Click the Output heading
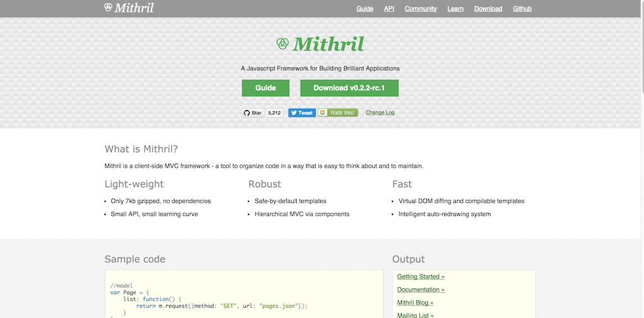The height and width of the screenshot is (318, 644). tap(409, 259)
